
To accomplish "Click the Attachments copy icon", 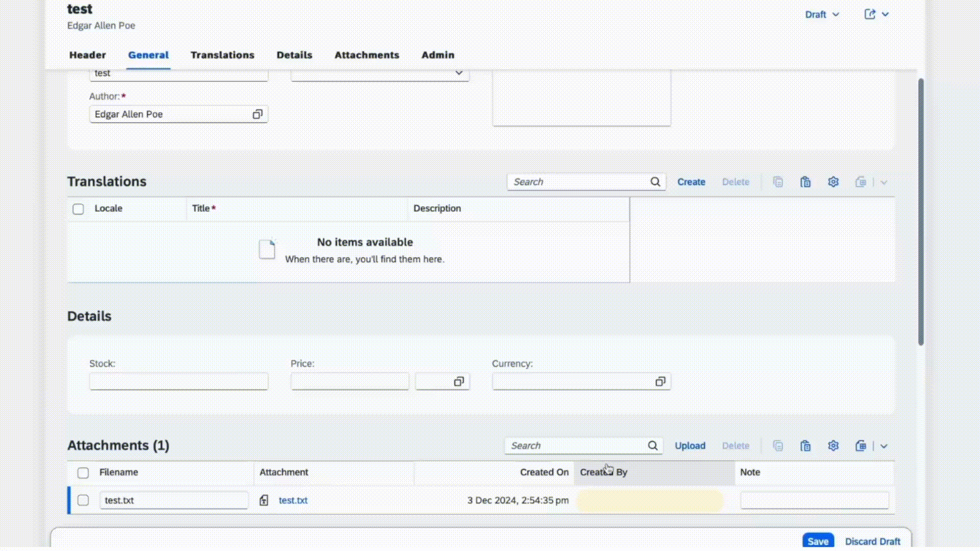I will [778, 446].
